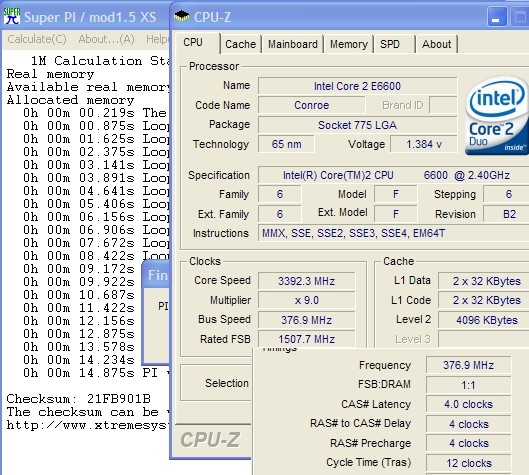529x475 pixels.
Task: Switch to the About tab in CPU-Z
Action: 437,44
